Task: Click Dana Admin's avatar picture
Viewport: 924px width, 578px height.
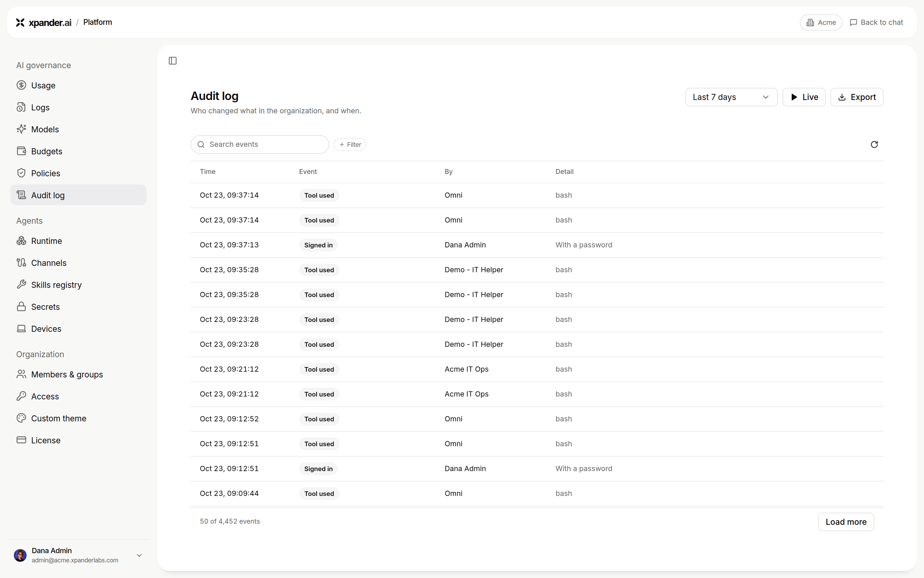Action: [20, 555]
